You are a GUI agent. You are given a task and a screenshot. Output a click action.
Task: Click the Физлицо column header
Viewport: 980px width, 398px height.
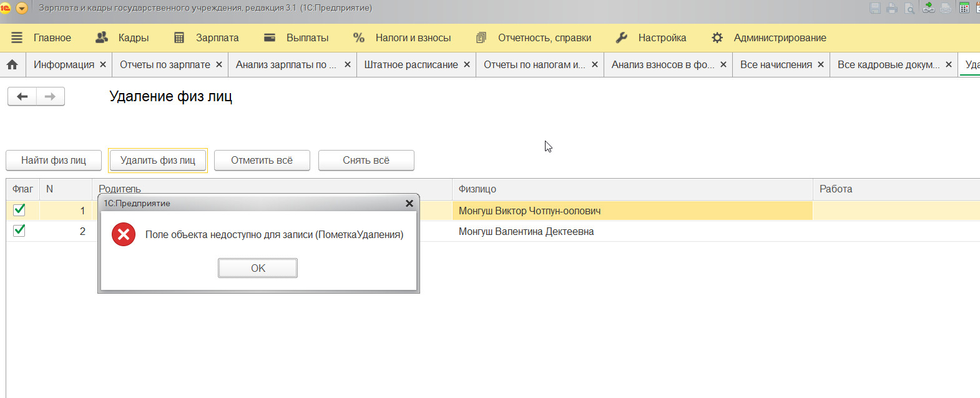point(632,189)
